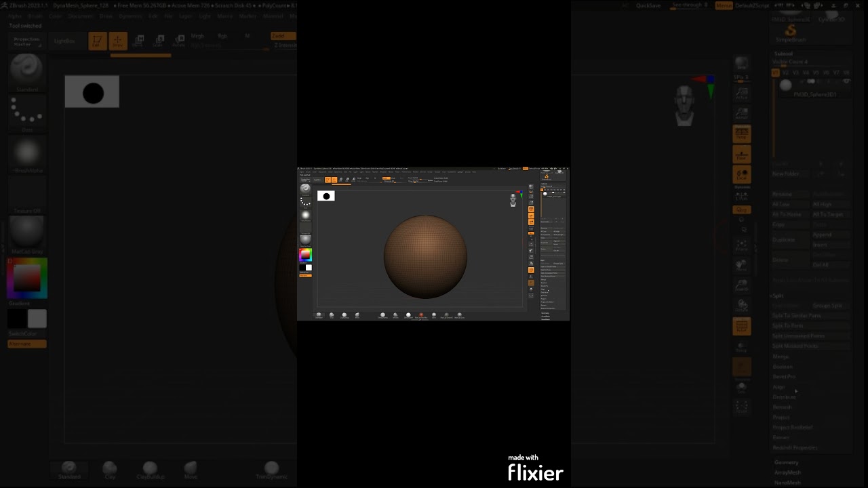The width and height of the screenshot is (868, 488).
Task: Pick the red wax MatCap in center window's bottom shelf
Action: [x=421, y=315]
